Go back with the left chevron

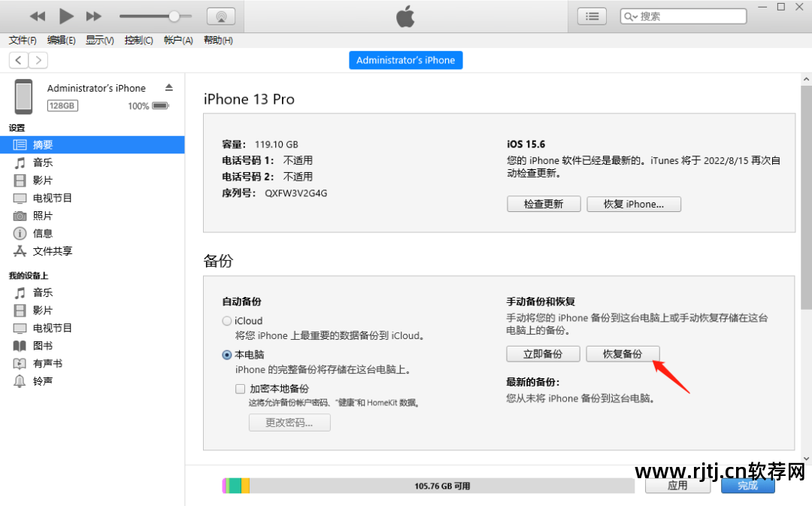(19, 60)
